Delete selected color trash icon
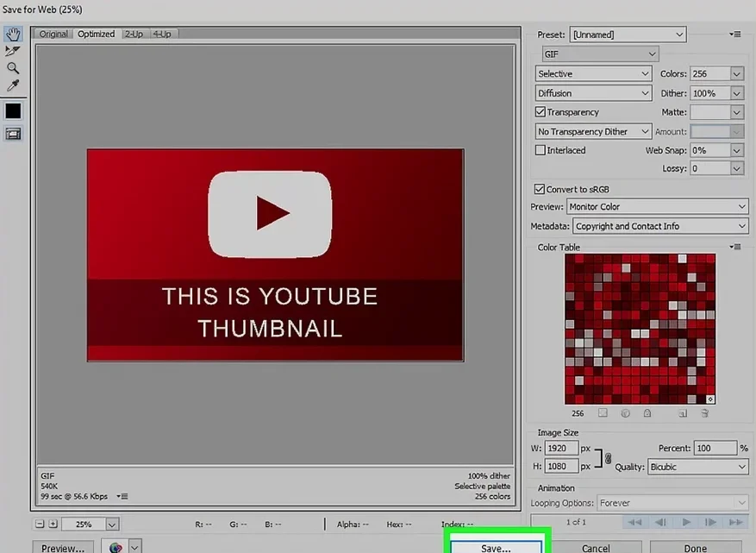The height and width of the screenshot is (553, 756). [704, 413]
